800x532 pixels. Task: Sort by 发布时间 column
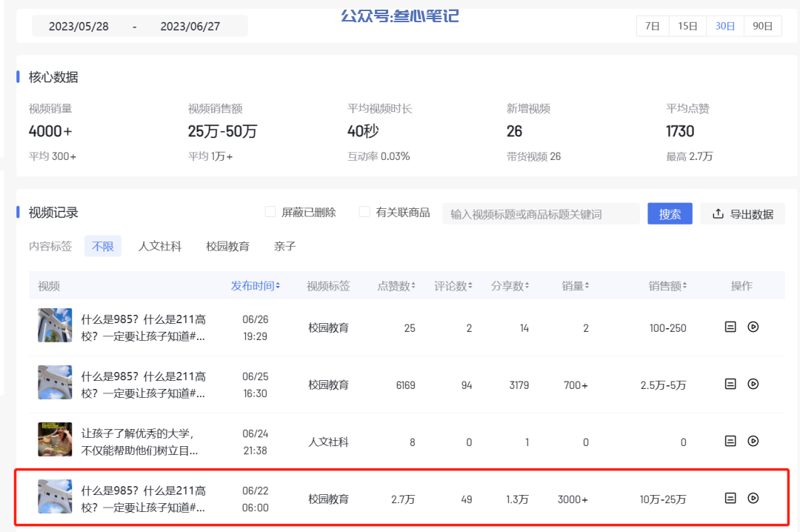[x=255, y=286]
